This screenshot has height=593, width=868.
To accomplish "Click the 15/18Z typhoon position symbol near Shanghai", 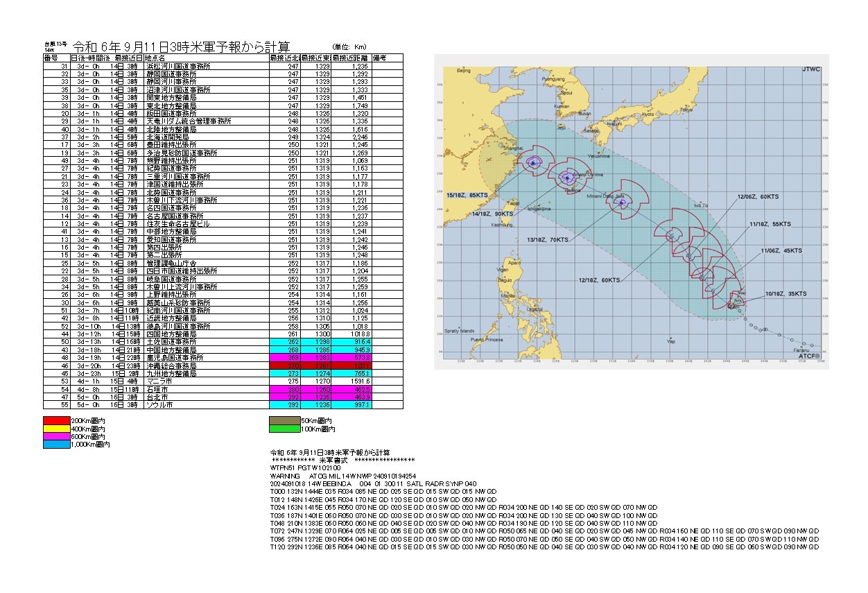I will 532,162.
